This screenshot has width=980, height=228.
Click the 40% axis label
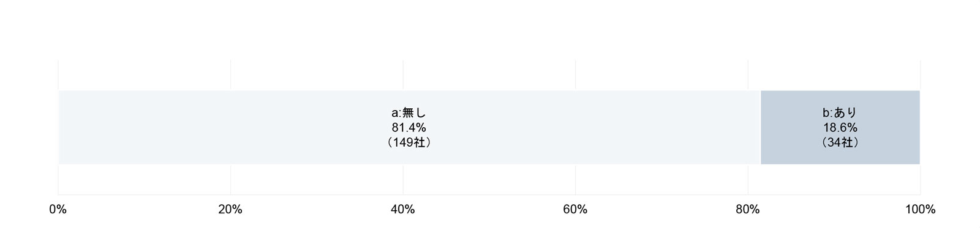coord(402,210)
